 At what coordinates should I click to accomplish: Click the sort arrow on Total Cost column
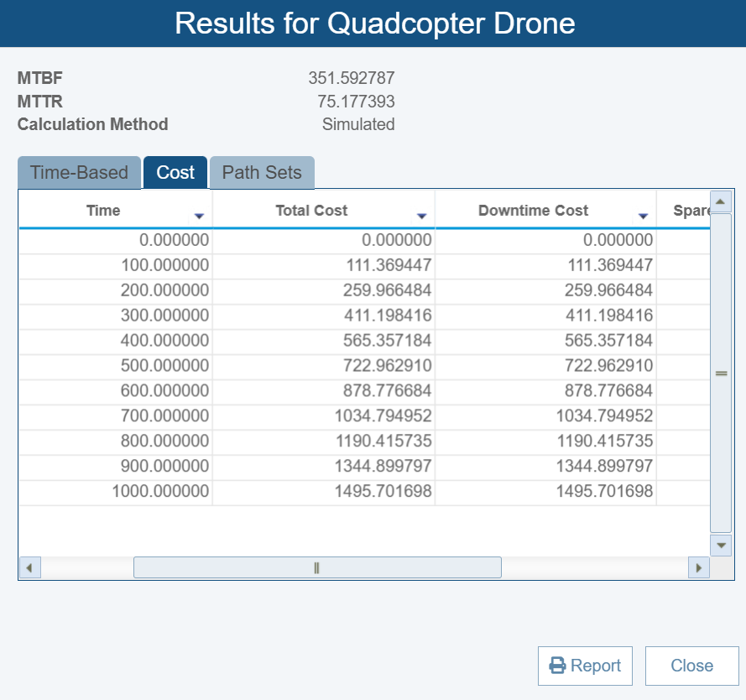pyautogui.click(x=421, y=216)
